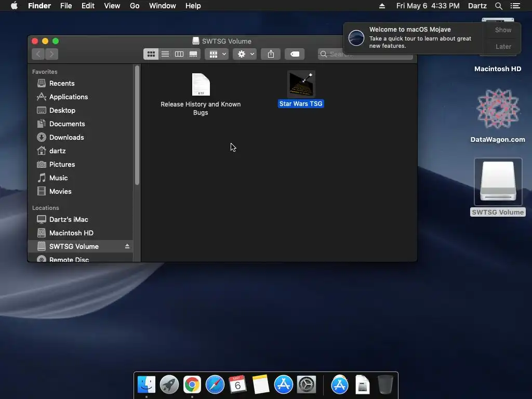
Task: Open the Edit menu
Action: tap(88, 6)
